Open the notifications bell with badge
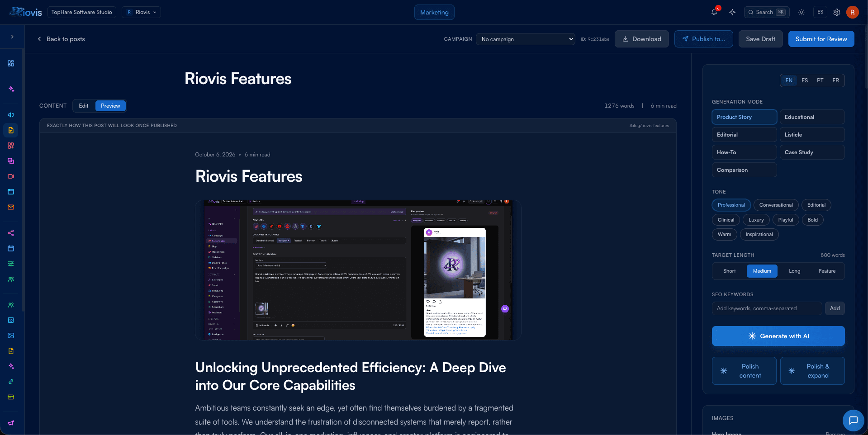The height and width of the screenshot is (435, 868). [714, 12]
